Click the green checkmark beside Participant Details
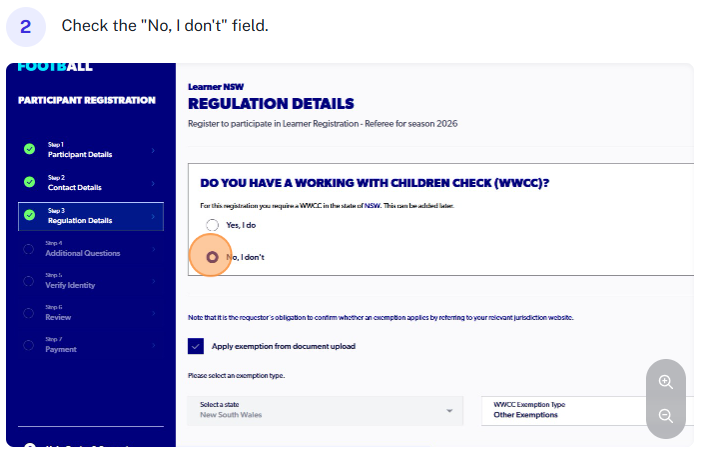704x455 pixels. tap(29, 150)
